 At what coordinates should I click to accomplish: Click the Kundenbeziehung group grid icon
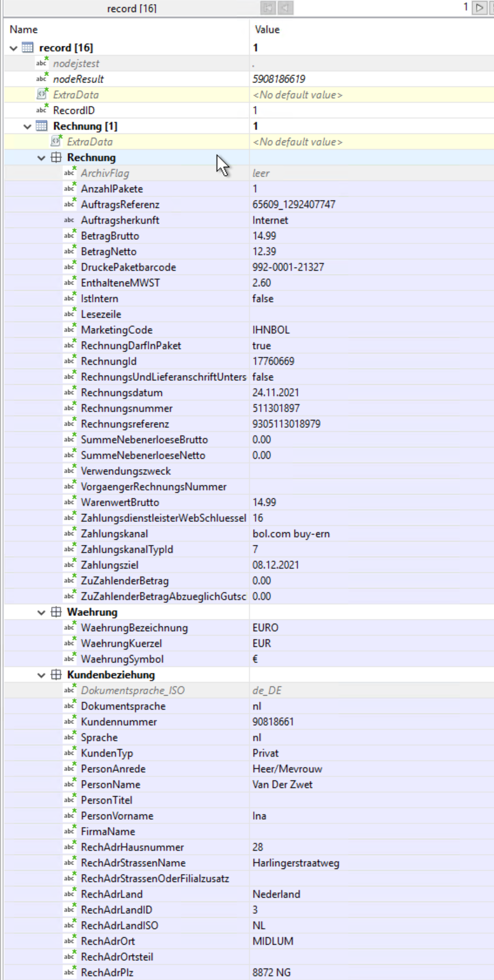click(56, 675)
